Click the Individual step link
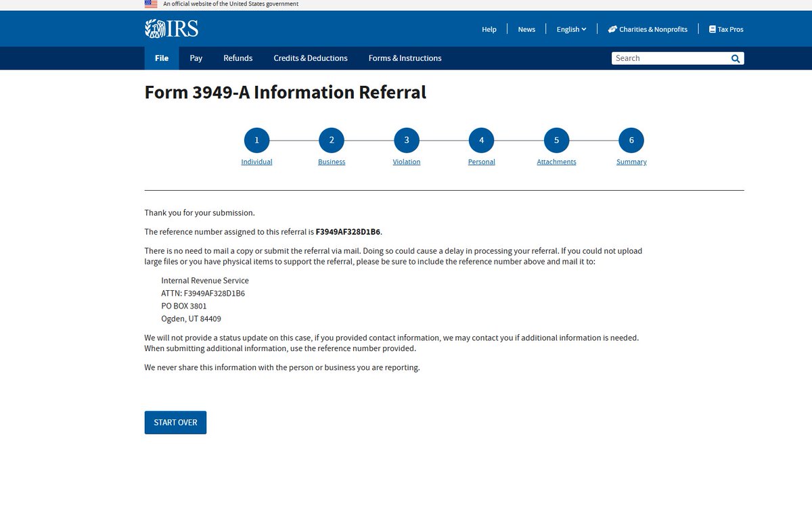Screen dimensions: 812x510 (256, 162)
